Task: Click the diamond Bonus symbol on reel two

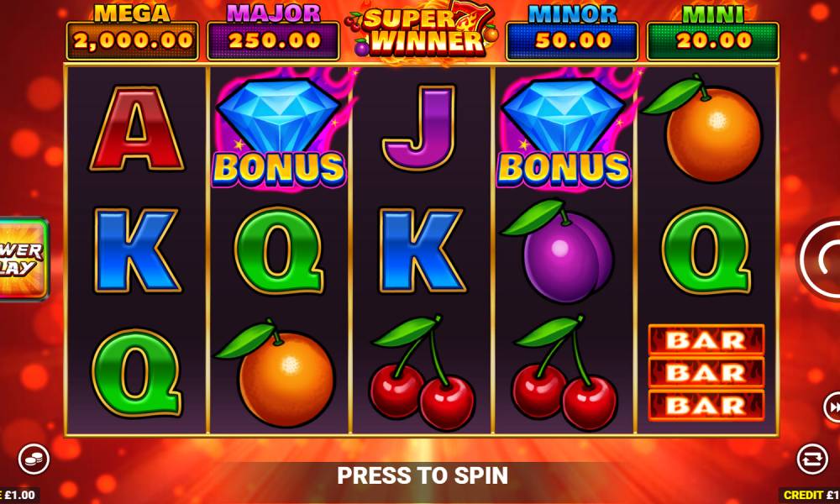Action: point(279,129)
